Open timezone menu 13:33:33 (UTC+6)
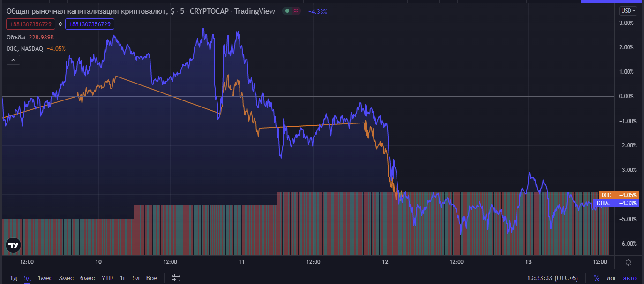This screenshot has width=644, height=284. coord(552,278)
